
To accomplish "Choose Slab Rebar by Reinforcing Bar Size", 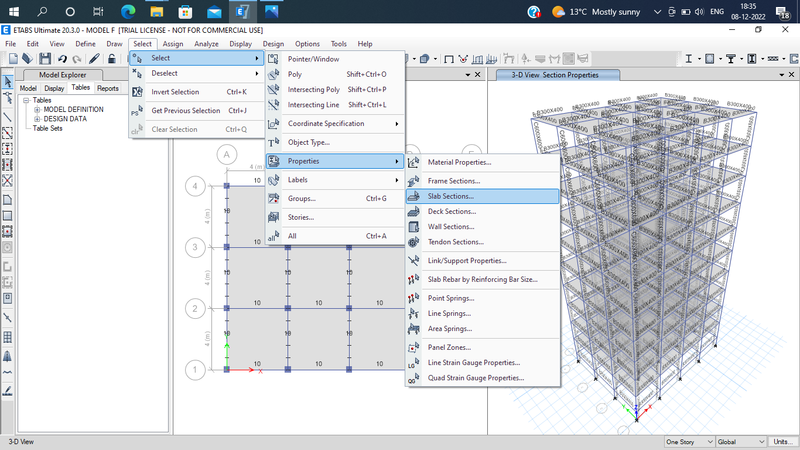I will click(x=483, y=280).
